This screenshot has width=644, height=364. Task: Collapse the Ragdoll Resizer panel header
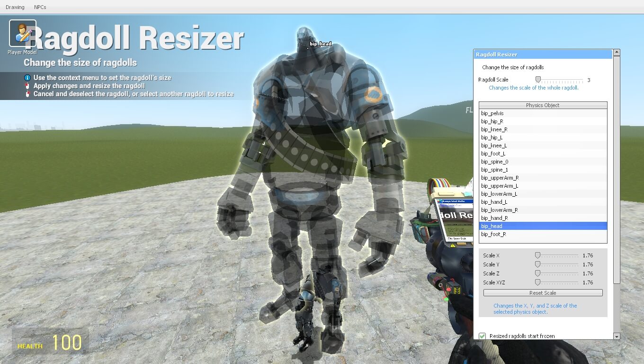coord(543,55)
